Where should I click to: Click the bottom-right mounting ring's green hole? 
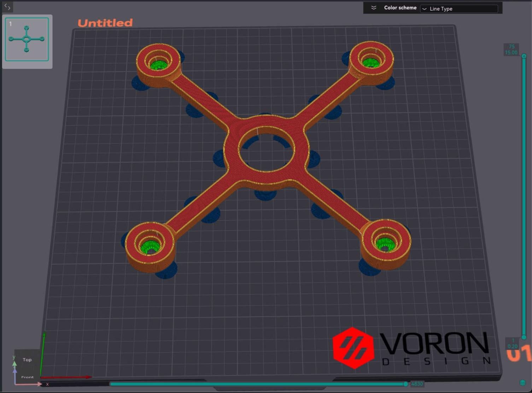tap(385, 243)
